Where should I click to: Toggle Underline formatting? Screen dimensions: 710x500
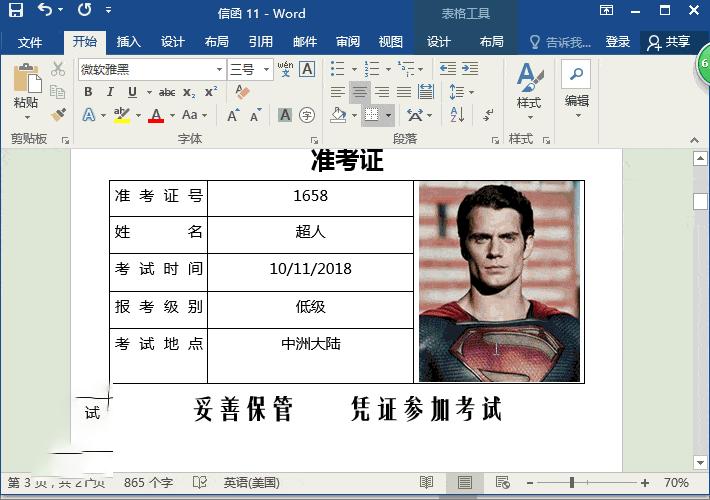click(x=132, y=92)
